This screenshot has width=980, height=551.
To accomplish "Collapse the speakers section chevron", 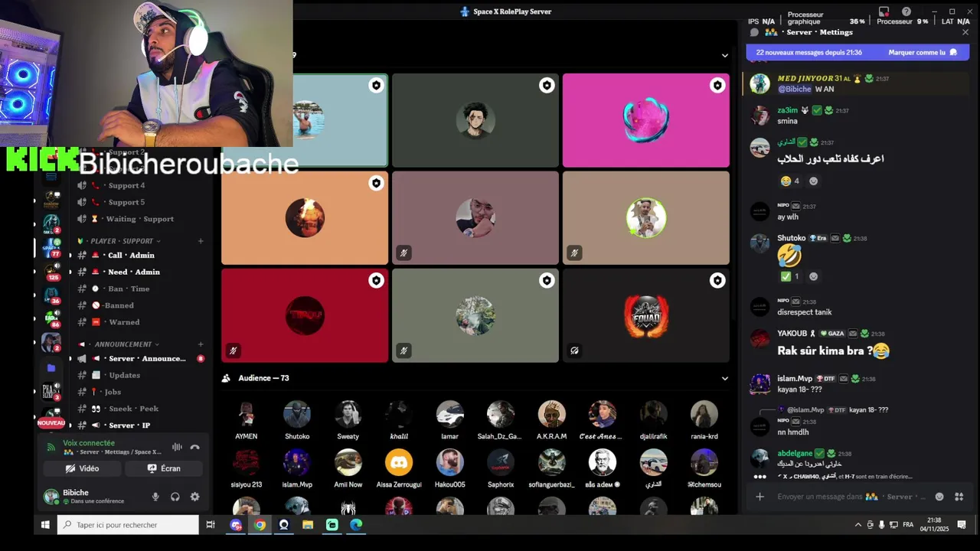I will (724, 55).
